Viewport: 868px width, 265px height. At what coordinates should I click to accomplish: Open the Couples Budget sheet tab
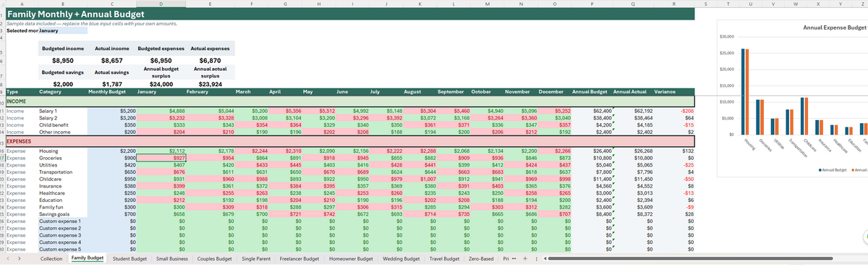point(215,258)
